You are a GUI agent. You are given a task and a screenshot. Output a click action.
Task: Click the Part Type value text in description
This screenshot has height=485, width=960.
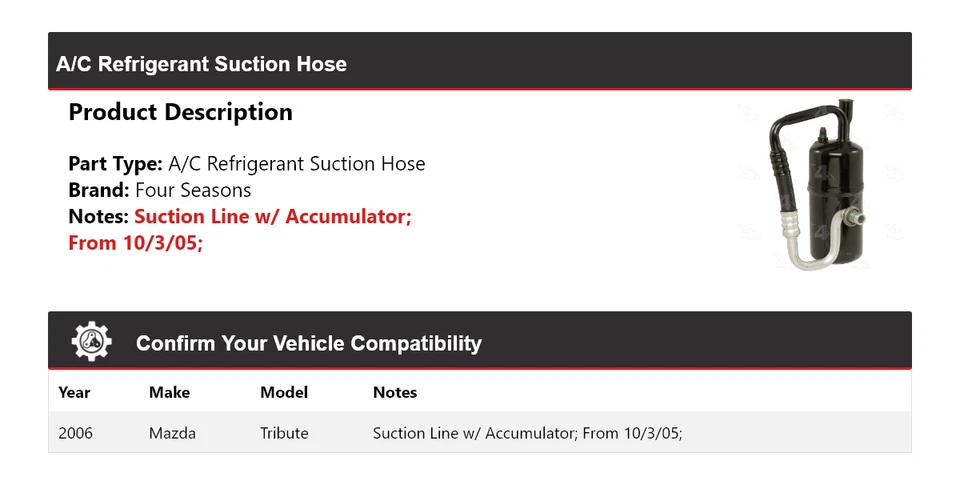tap(297, 164)
